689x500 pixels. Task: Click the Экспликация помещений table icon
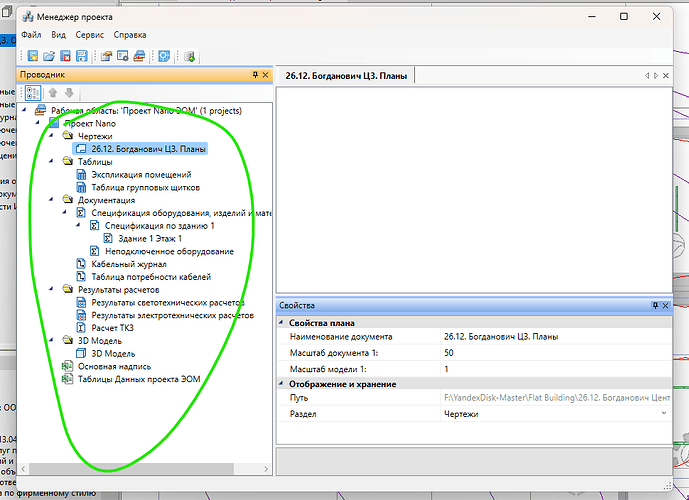click(x=81, y=174)
